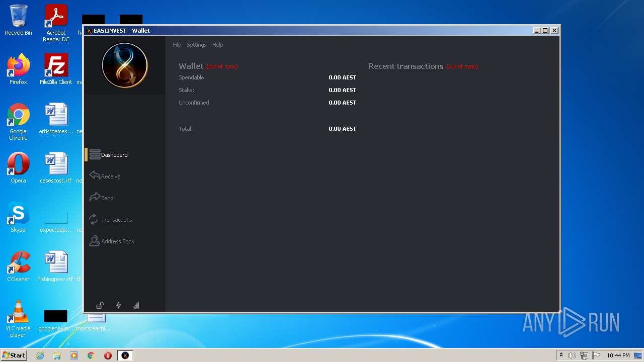Click the Send arrow icon
644x362 pixels.
(x=95, y=197)
